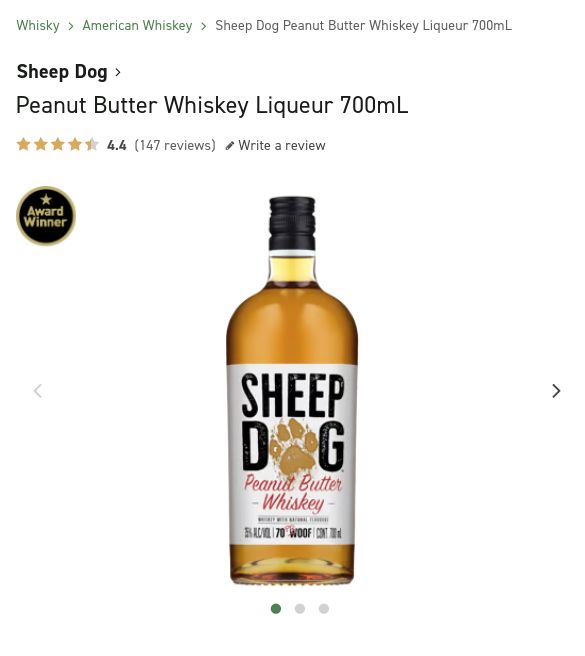Click the star rating icons
585x656 pixels.
click(58, 144)
